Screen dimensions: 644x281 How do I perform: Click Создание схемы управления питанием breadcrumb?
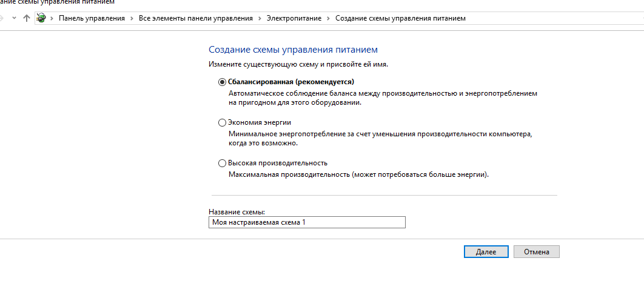coord(400,18)
